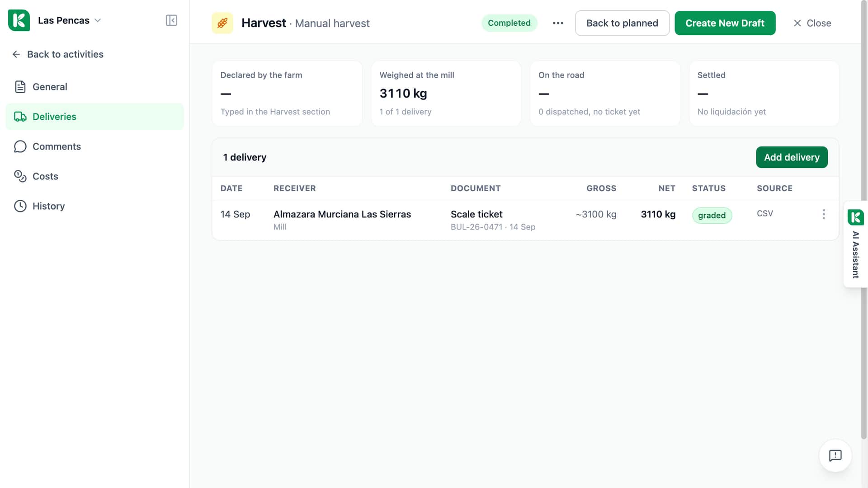Click the 1 delivery heading
This screenshot has width=868, height=488.
245,157
